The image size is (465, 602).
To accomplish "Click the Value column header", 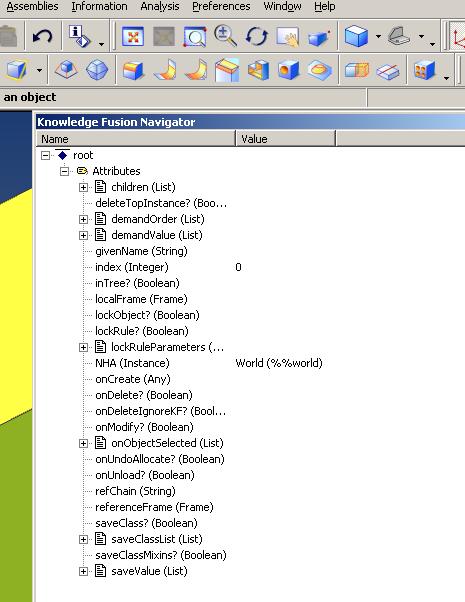I will (x=286, y=139).
